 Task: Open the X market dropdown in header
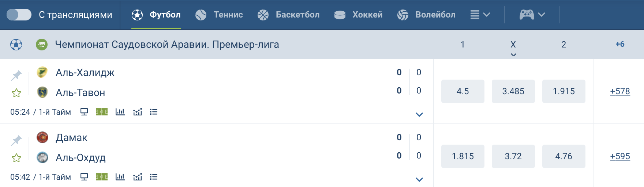click(x=513, y=48)
